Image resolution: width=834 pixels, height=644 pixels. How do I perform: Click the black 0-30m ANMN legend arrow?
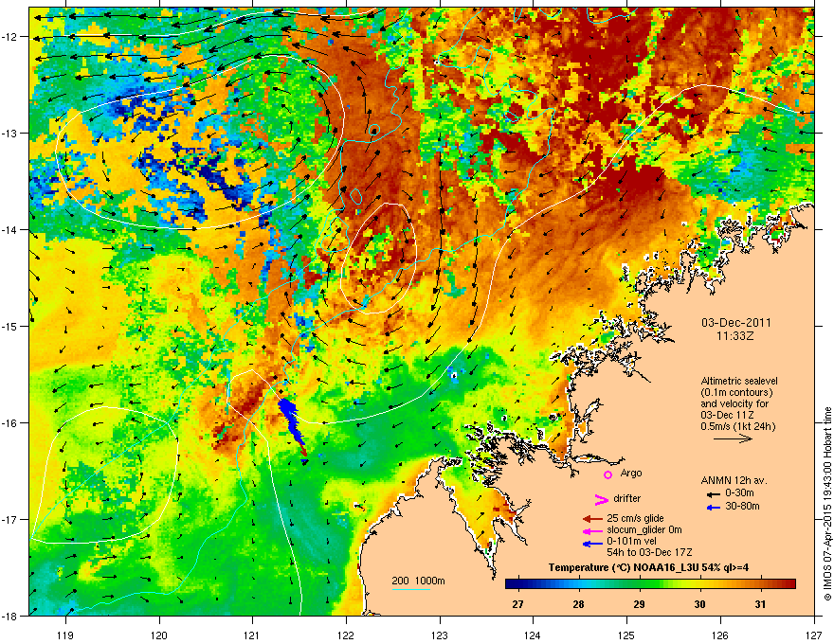coord(713,494)
